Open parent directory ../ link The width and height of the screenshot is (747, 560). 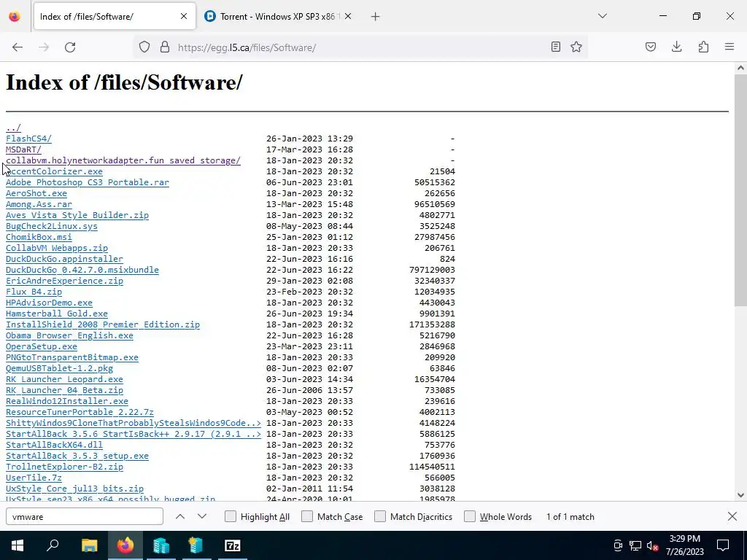13,128
